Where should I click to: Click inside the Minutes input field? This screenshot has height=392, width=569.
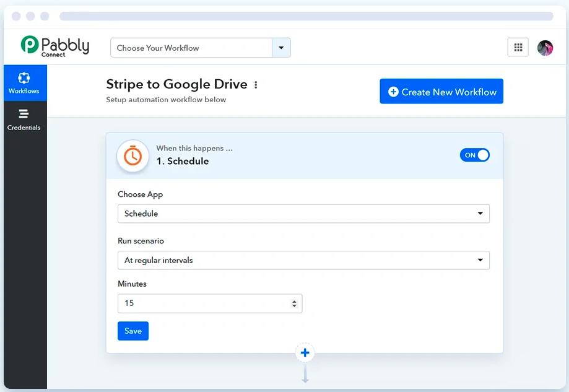click(204, 303)
